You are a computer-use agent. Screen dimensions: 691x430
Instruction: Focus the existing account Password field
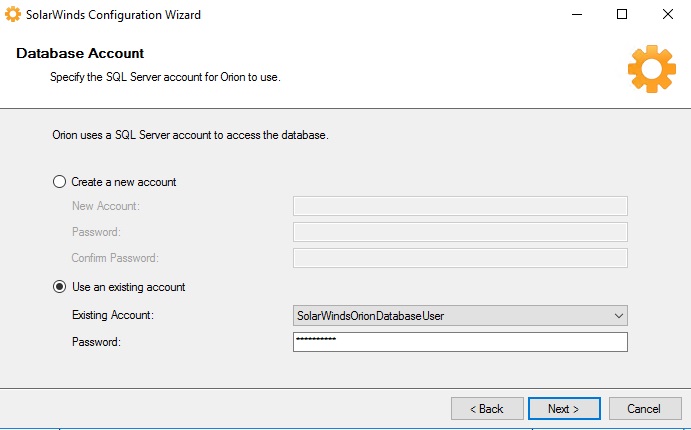tap(459, 342)
